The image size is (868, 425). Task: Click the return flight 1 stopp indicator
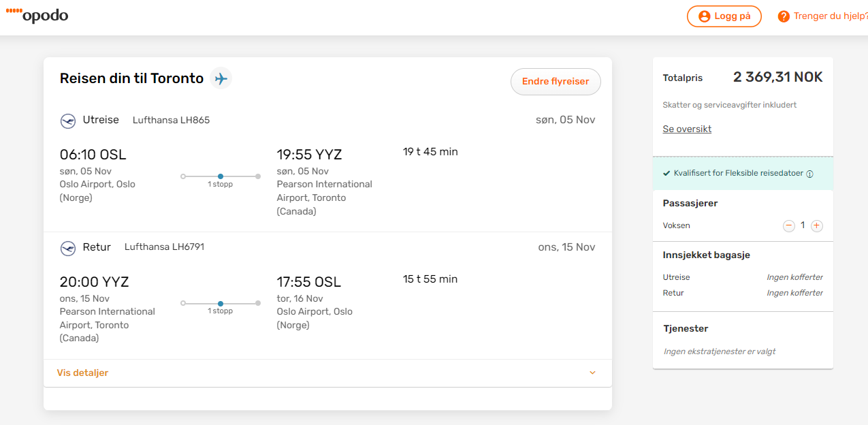220,306
